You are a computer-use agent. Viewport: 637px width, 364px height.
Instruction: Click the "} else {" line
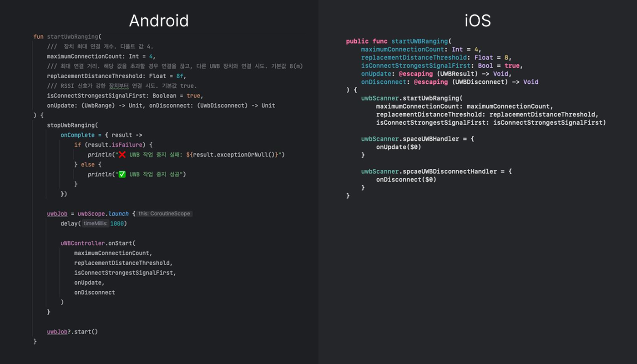(x=88, y=165)
